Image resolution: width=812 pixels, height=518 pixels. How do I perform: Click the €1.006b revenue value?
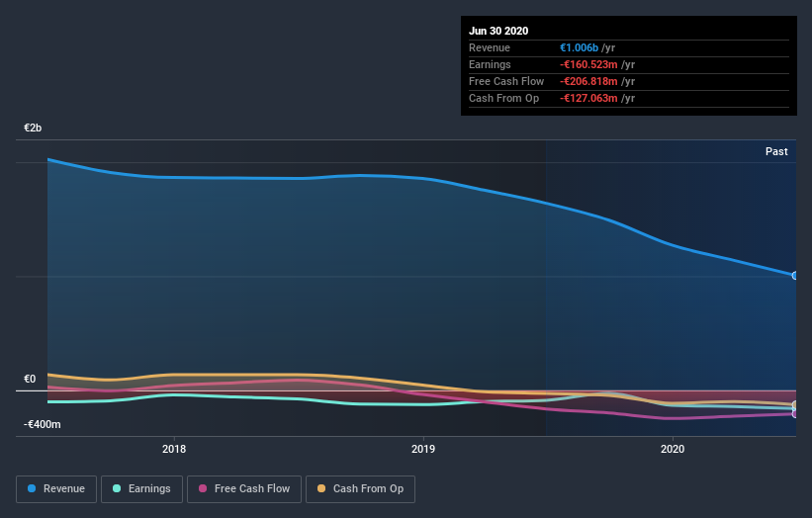tap(579, 47)
